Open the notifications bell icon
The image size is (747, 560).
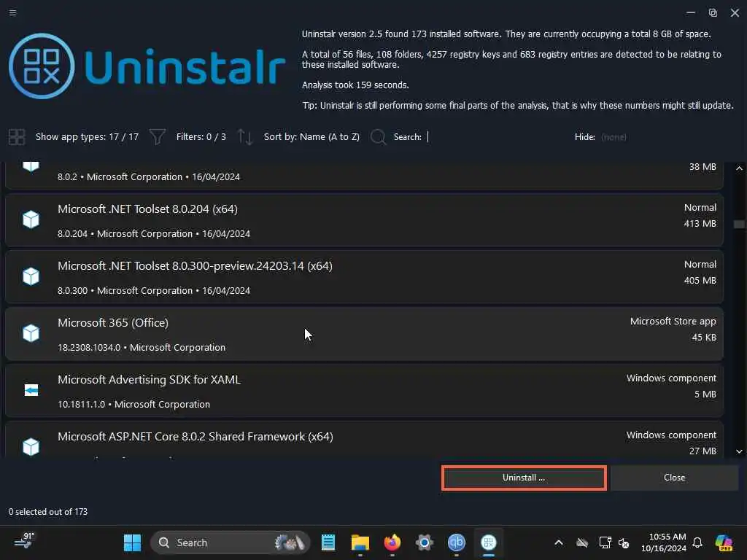coord(697,542)
